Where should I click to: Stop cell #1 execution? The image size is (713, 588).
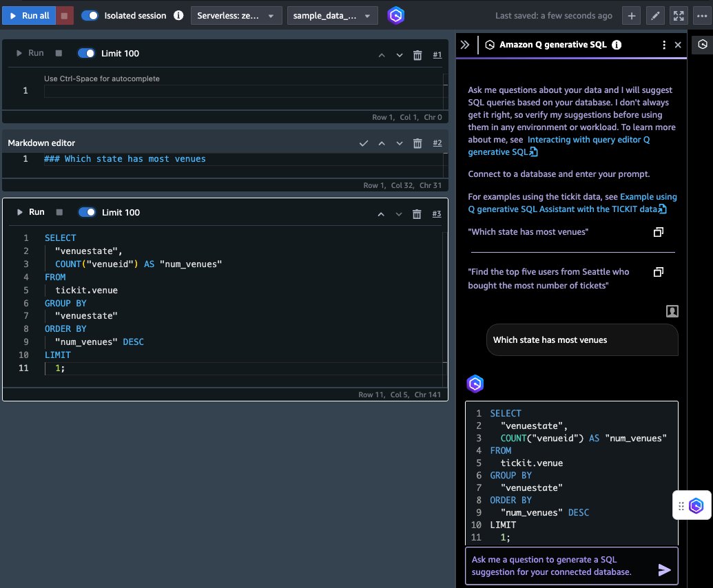pos(59,53)
